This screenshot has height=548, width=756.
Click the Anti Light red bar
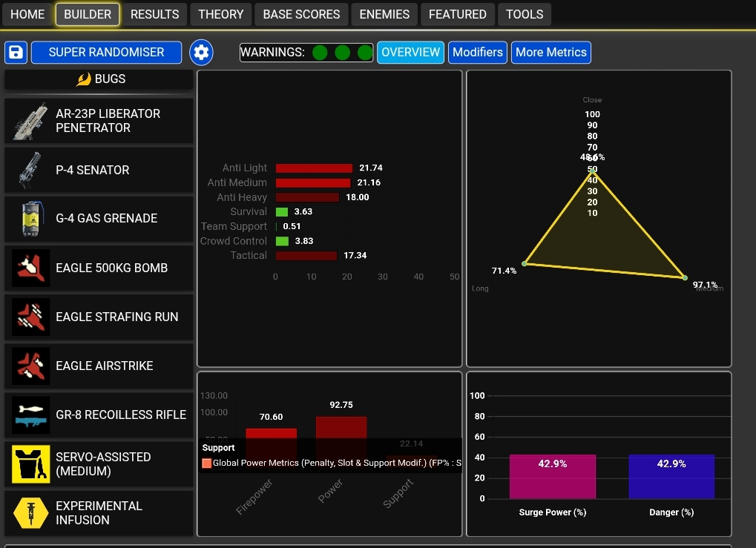[x=314, y=168]
